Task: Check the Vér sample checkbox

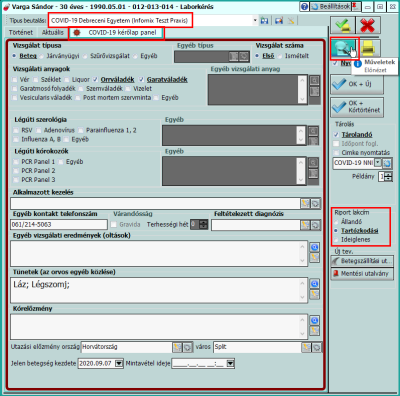Action: (14, 80)
